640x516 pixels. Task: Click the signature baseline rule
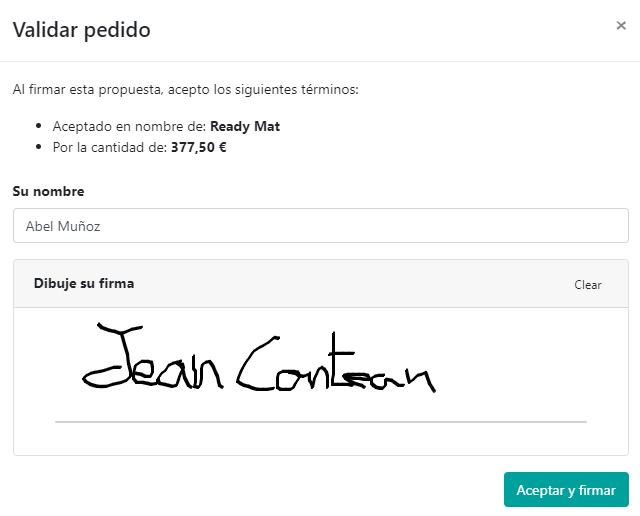coord(320,422)
